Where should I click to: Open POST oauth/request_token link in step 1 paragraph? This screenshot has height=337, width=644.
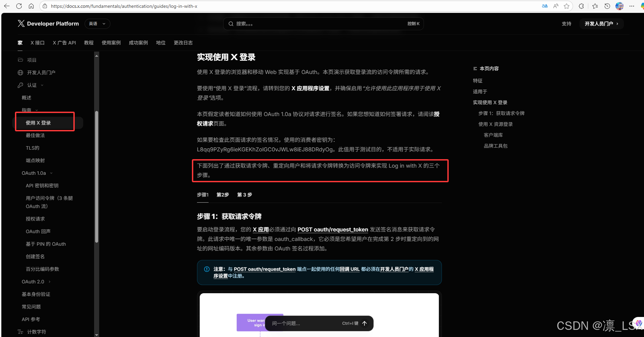pos(333,230)
